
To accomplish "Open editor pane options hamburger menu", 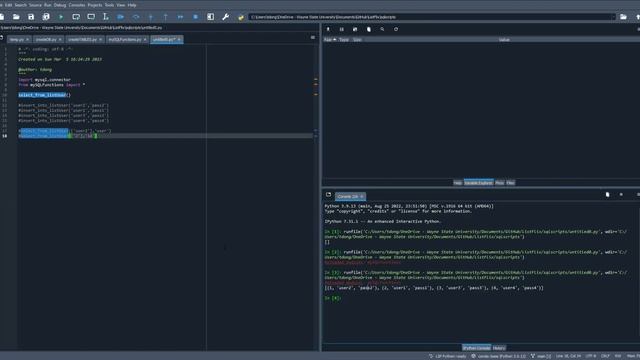I will pos(313,38).
